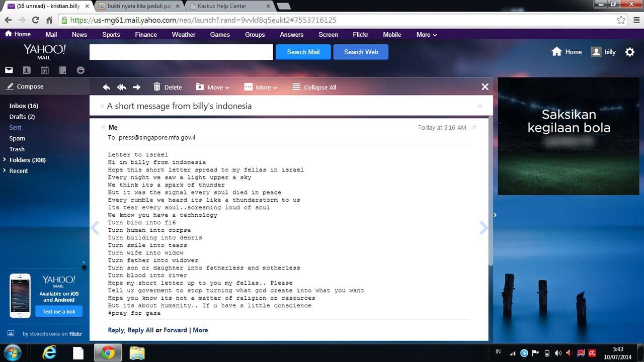The image size is (644, 362).
Task: Open the Move dropdown menu
Action: pos(213,87)
